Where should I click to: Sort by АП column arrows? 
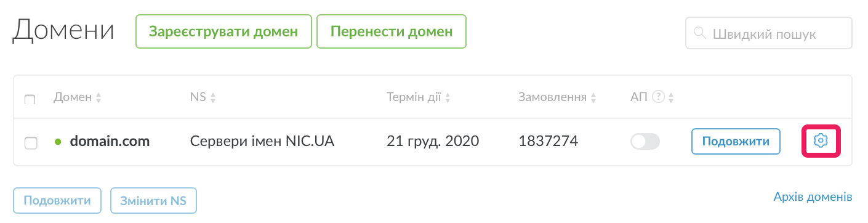[x=671, y=97]
